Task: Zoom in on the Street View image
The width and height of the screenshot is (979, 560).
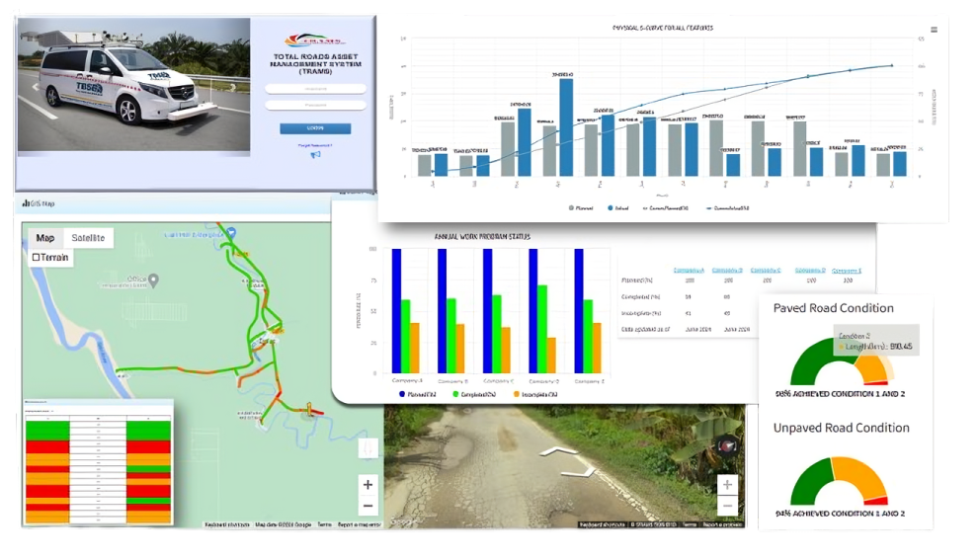Action: (x=727, y=485)
